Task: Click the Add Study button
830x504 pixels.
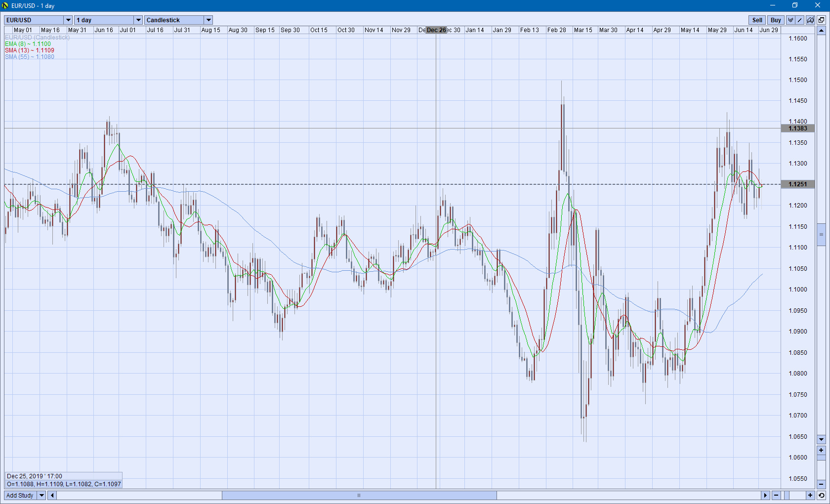Action: (20, 496)
